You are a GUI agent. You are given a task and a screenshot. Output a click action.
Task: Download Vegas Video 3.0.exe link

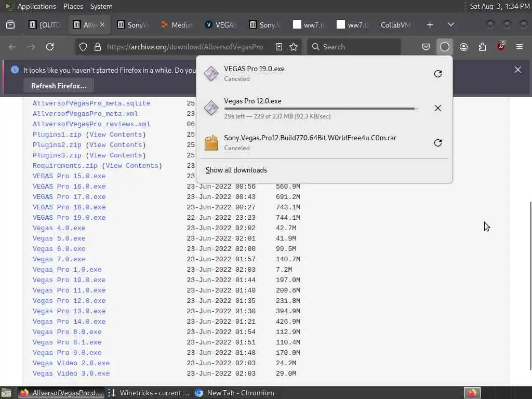pyautogui.click(x=71, y=374)
